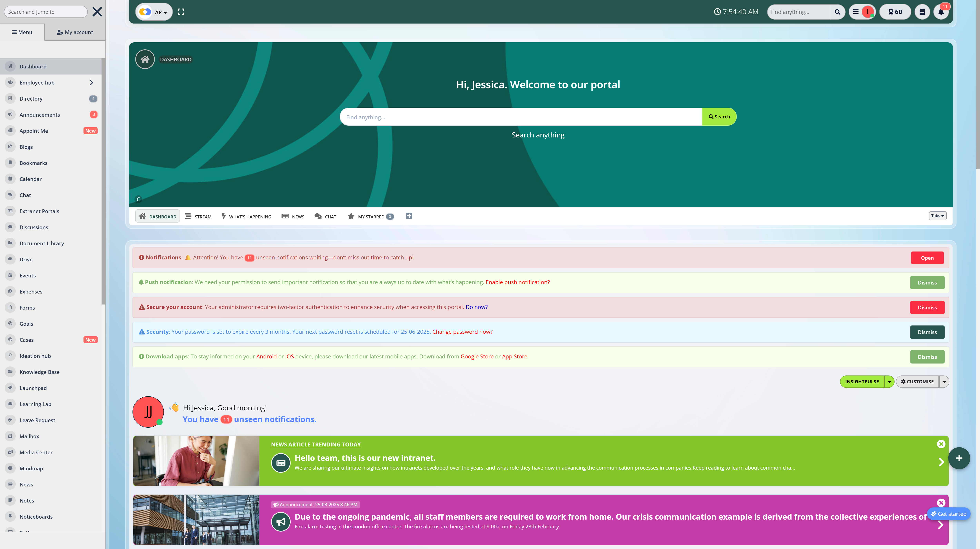Open Directory in the sidebar
980x549 pixels.
tap(51, 99)
